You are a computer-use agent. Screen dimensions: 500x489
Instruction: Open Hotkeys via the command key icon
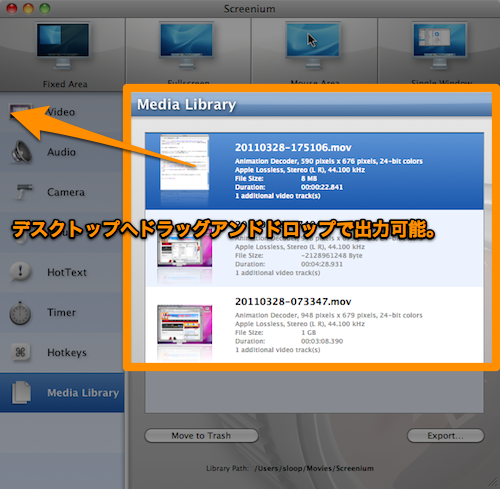(20, 352)
